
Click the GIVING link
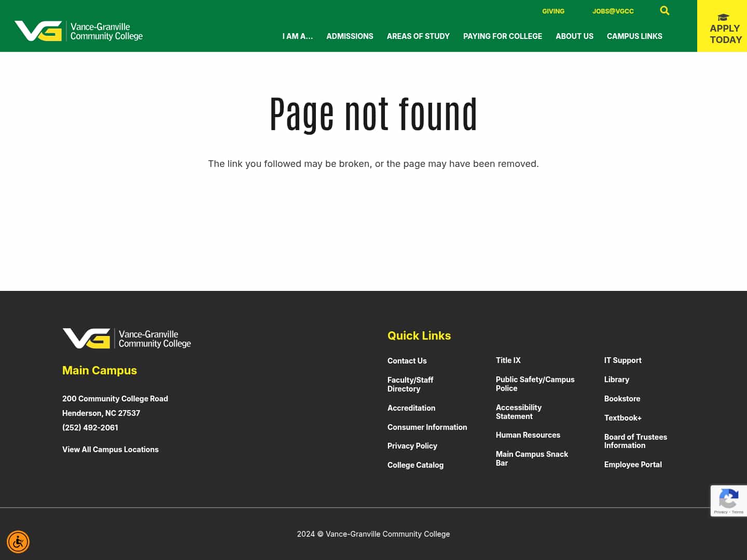(x=553, y=11)
